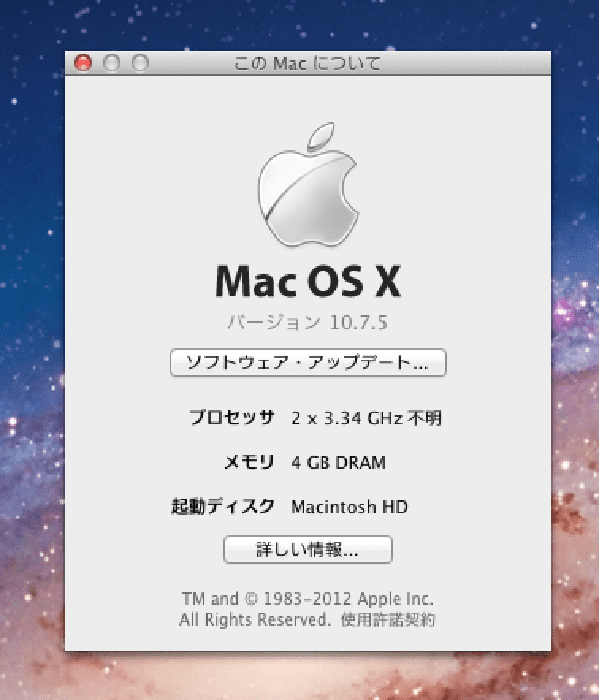Click the copyright line 1983-2012 Apple Inc.
599x700 pixels.
coord(307,599)
